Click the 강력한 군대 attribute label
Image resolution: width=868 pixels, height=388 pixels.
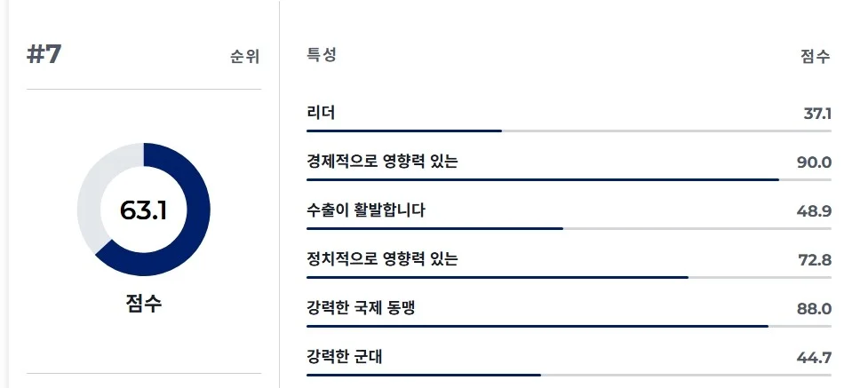345,357
